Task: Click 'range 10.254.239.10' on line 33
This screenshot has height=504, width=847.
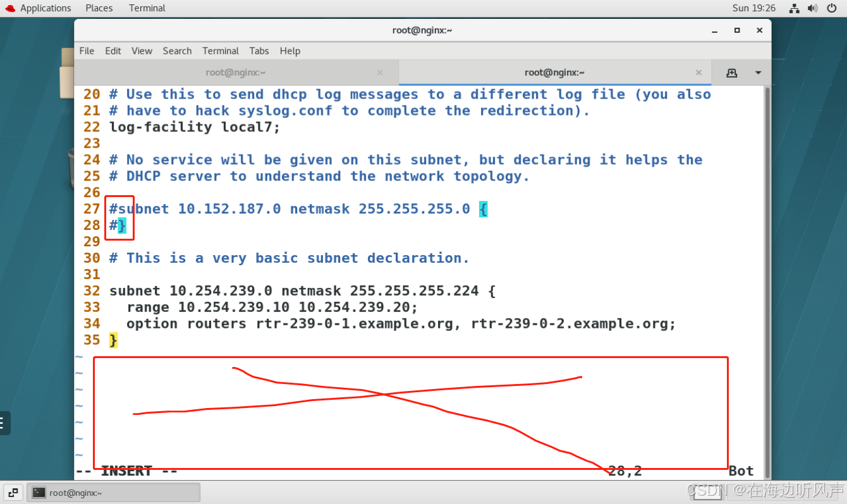Action: coord(208,308)
